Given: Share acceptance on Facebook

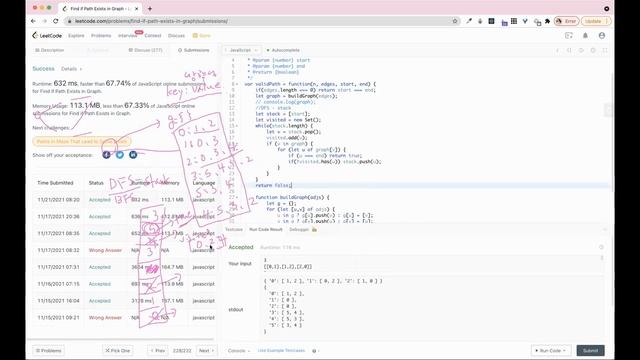Looking at the screenshot, I should (107, 155).
